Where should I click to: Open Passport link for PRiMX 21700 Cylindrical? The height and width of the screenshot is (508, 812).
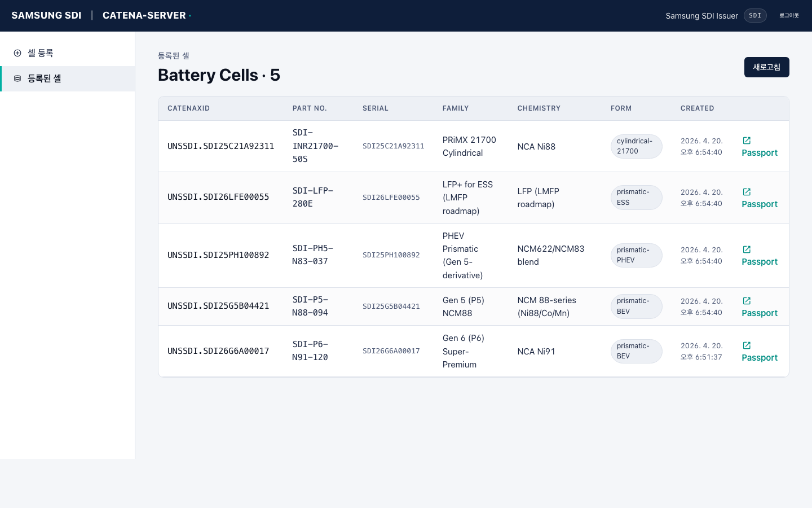759,153
